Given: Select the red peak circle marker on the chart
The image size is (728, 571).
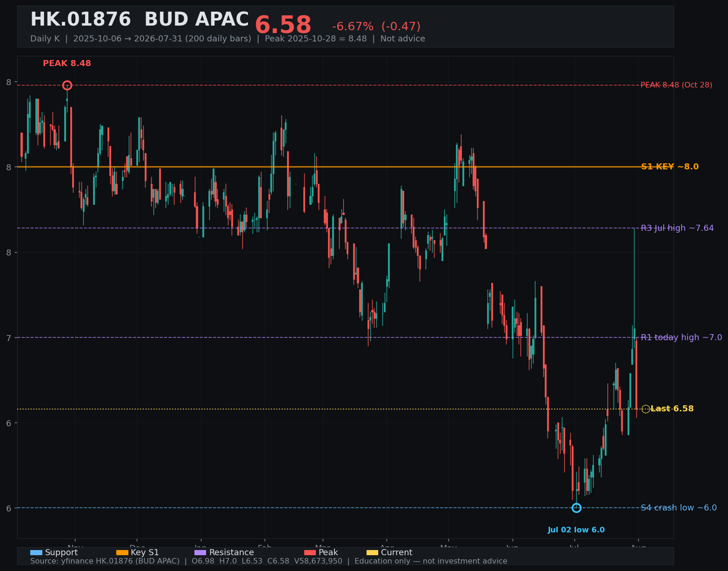Looking at the screenshot, I should coord(67,85).
